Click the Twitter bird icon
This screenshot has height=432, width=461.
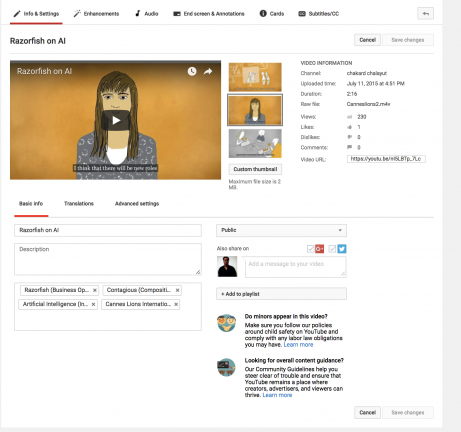click(342, 249)
